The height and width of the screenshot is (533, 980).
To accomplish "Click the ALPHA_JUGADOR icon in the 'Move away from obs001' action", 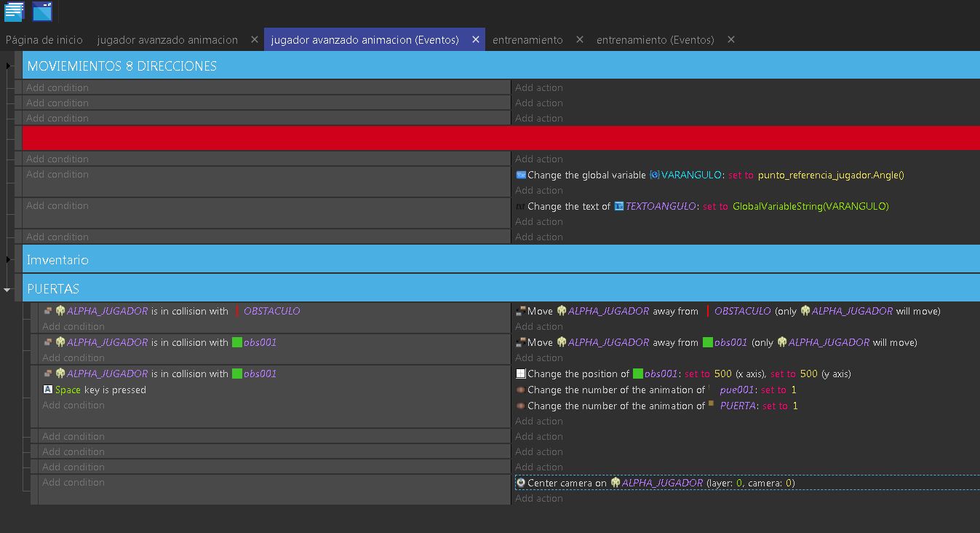I will pos(782,342).
